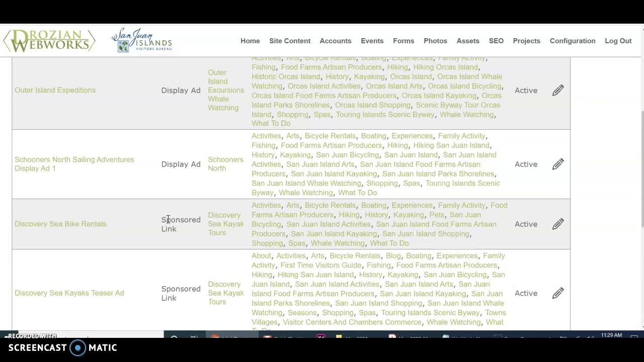Click Active status for Discovery Sea Bike Rentals
Screen dimensions: 644x362
526,224
